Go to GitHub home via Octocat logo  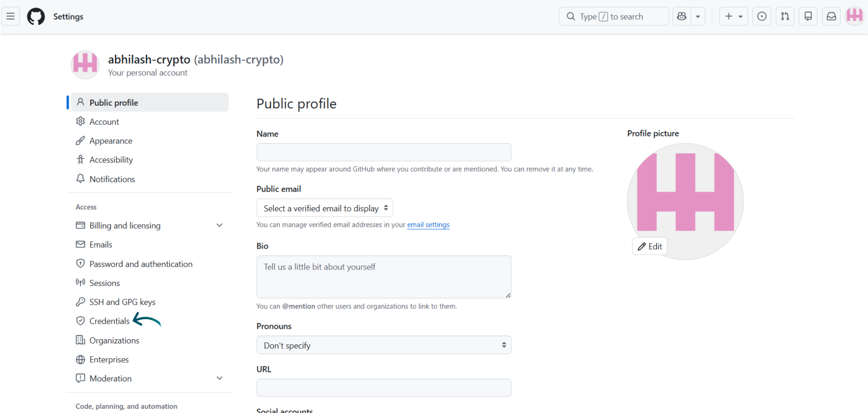(36, 16)
